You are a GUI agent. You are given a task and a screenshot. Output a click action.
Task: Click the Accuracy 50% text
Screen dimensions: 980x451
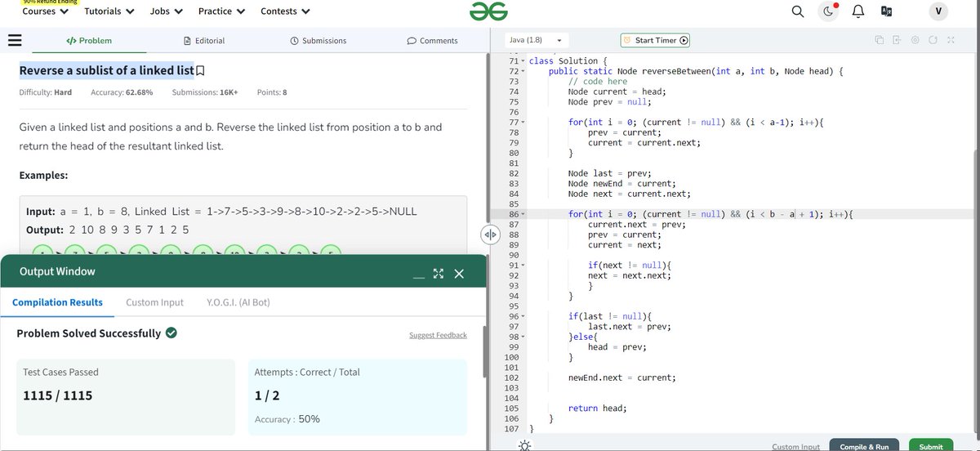pyautogui.click(x=287, y=419)
